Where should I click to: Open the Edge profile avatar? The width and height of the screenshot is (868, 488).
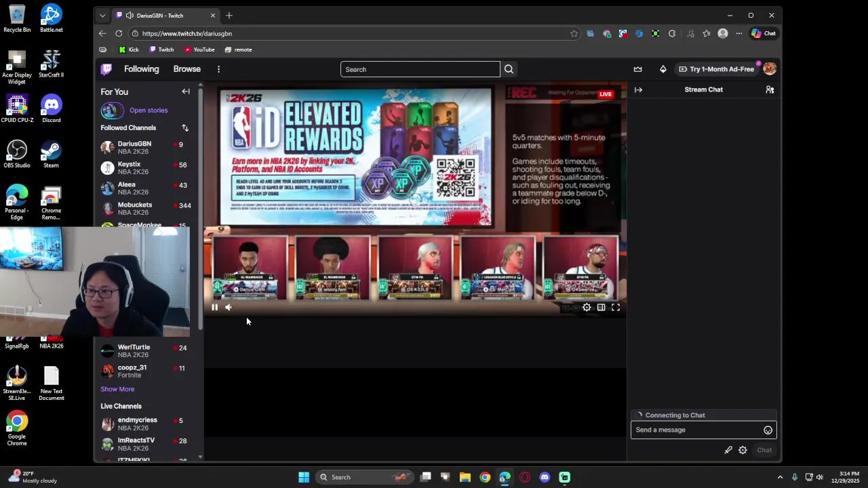coord(723,33)
